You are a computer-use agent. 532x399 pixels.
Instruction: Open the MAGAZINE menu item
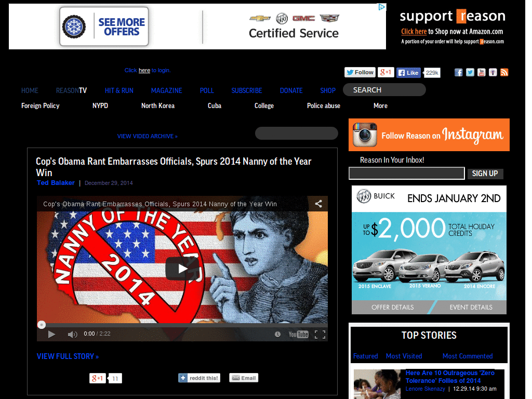[x=166, y=90]
